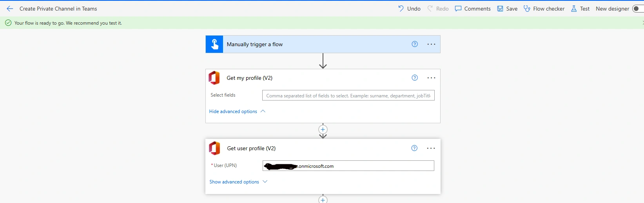The image size is (644, 203).
Task: Click the Select fields label
Action: 223,95
